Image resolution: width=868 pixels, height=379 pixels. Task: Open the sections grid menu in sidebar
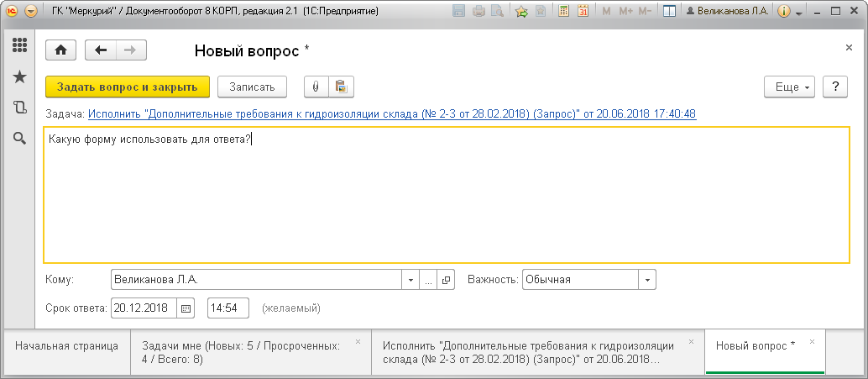(x=20, y=45)
